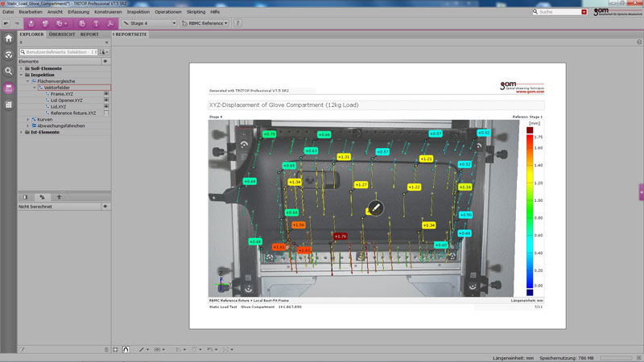Click the PDF export icon in toolbar
Viewport: 644px width, 362px height.
pyautogui.click(x=109, y=23)
